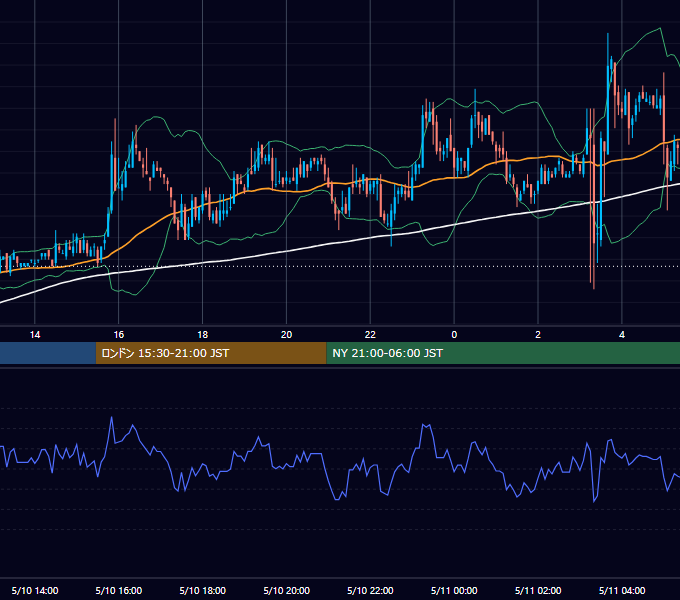Screen dimensions: 680x600
Task: Click the NY 21:00-06:00 JST session bar
Action: pos(503,353)
